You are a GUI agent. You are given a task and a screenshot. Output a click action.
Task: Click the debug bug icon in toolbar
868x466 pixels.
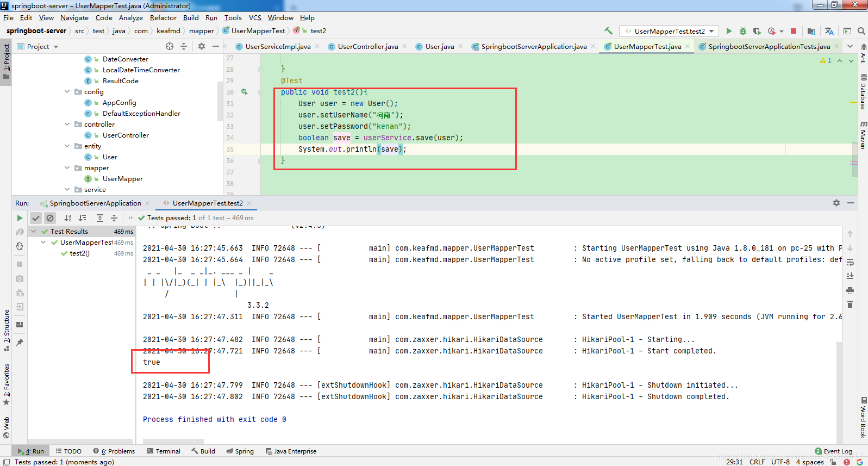pos(743,31)
